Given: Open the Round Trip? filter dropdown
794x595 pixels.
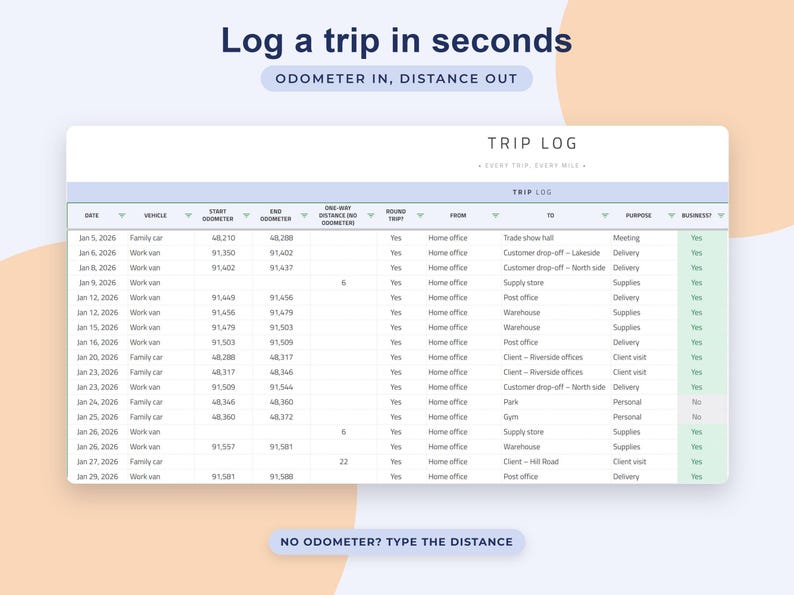Looking at the screenshot, I should (420, 216).
